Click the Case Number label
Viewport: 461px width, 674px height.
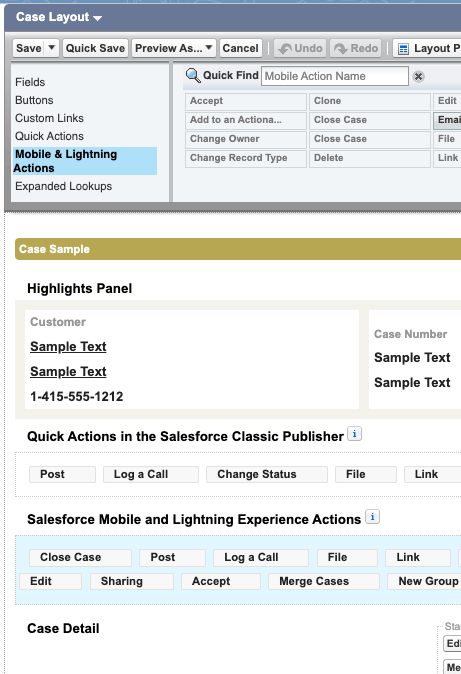pos(411,334)
